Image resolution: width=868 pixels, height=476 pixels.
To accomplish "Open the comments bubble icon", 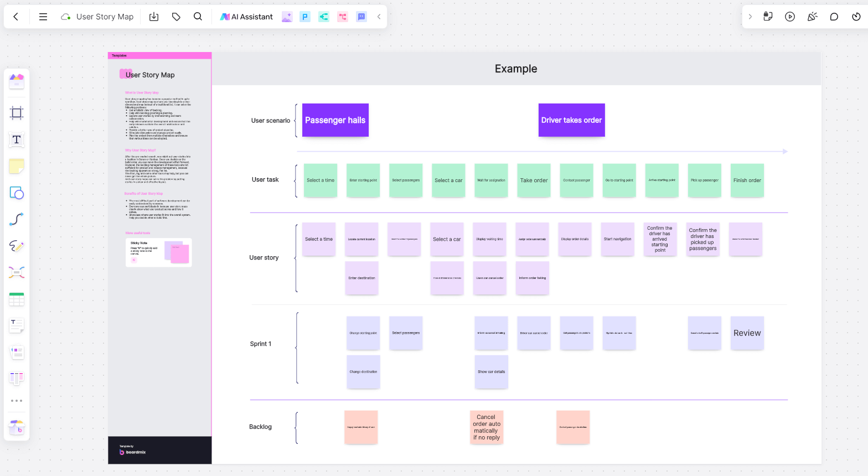I will click(x=834, y=17).
